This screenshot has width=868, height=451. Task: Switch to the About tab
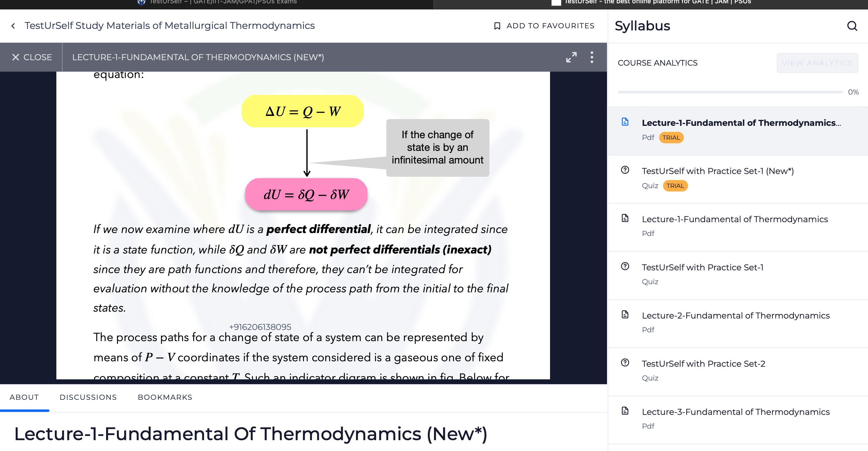[24, 397]
